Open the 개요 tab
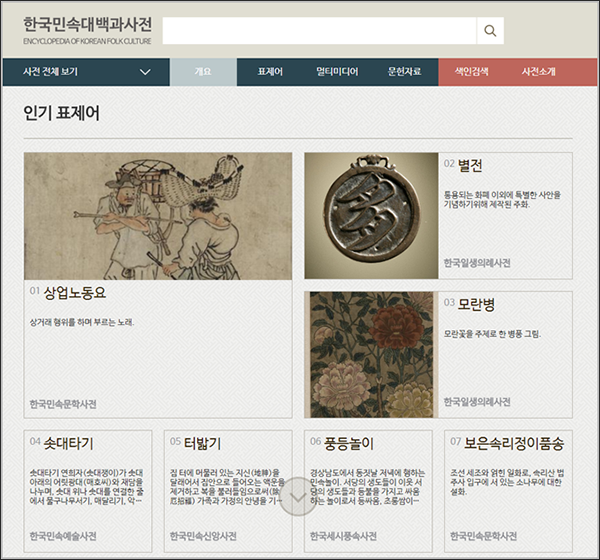Screen dimensions: 600x560 [203, 72]
